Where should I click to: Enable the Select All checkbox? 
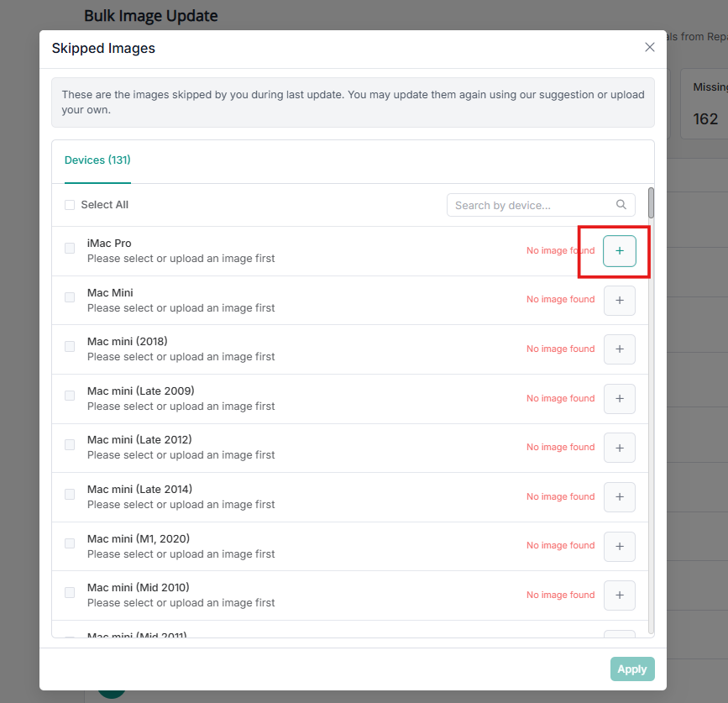[x=70, y=204]
